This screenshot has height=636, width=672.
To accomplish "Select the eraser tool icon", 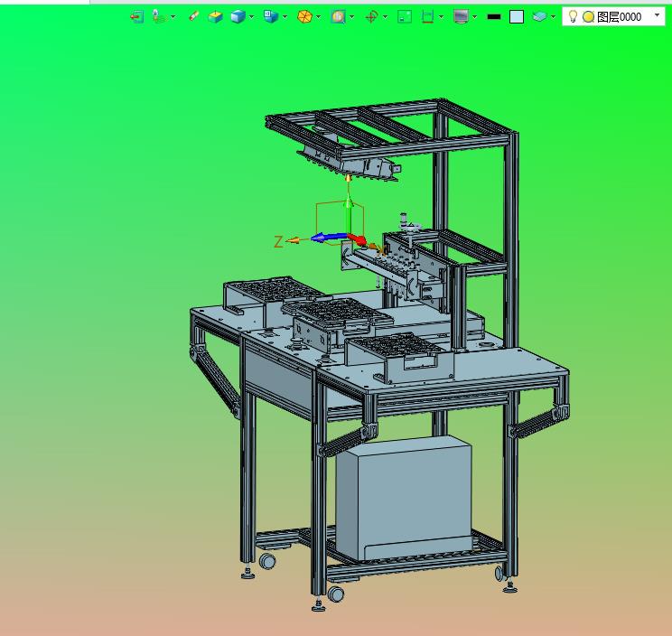I will tap(193, 17).
